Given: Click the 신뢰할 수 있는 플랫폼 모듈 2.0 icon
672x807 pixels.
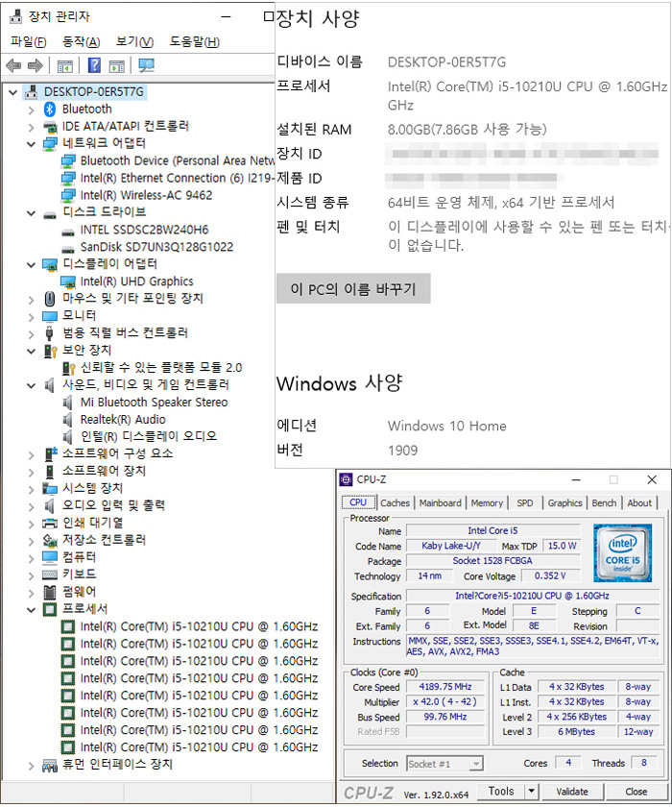Looking at the screenshot, I should [68, 367].
